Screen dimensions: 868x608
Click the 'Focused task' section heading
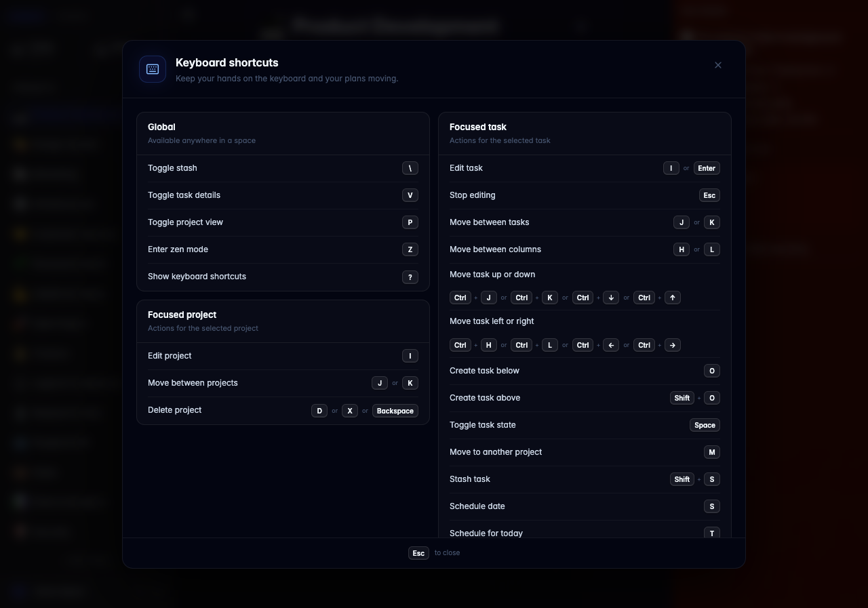(x=478, y=127)
